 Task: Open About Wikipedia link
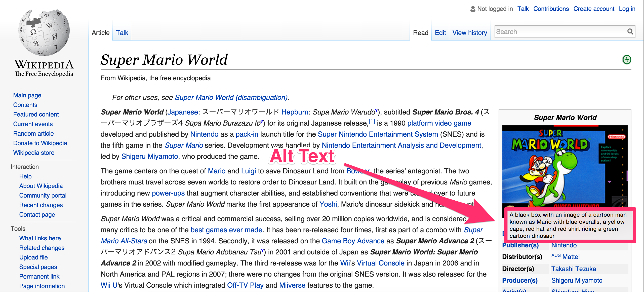coord(41,186)
